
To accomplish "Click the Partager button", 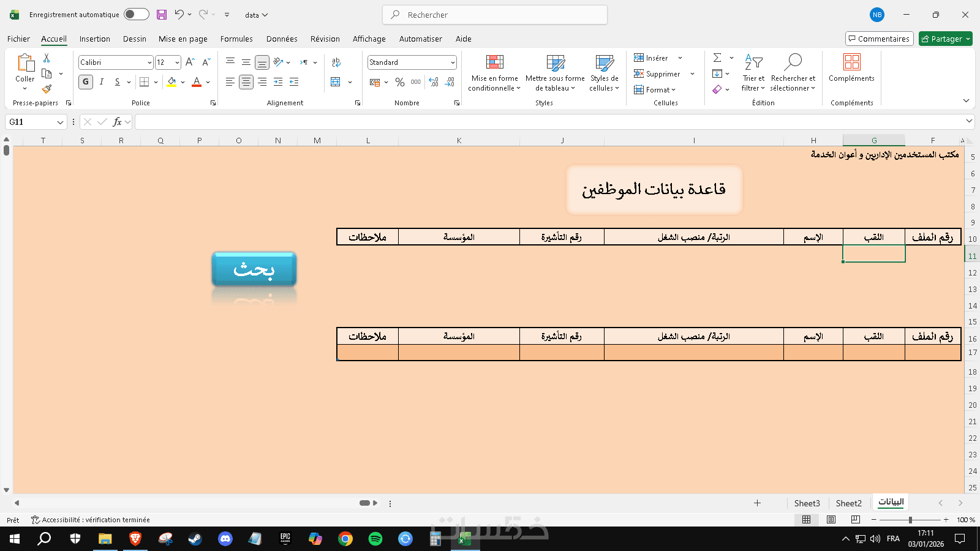I will click(x=941, y=39).
